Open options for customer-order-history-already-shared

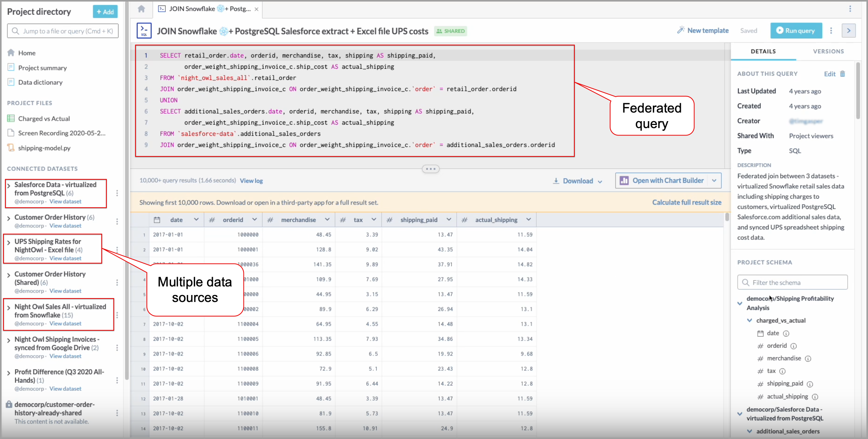[x=117, y=413]
